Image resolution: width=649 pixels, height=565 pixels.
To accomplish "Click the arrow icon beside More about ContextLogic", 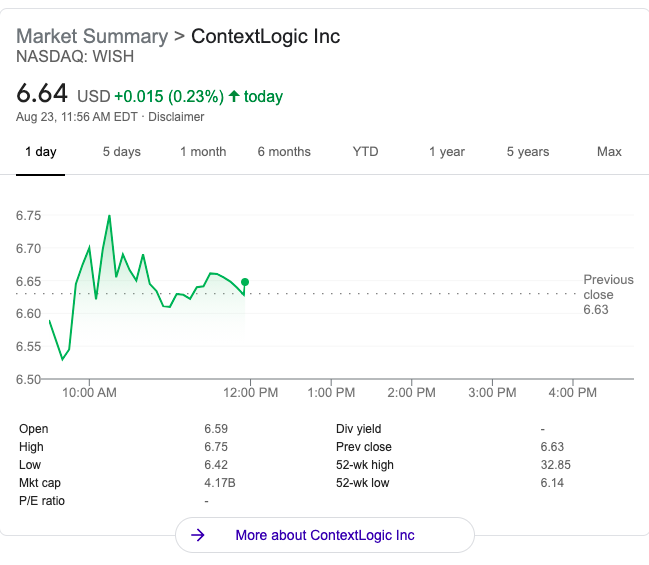I will pyautogui.click(x=197, y=535).
